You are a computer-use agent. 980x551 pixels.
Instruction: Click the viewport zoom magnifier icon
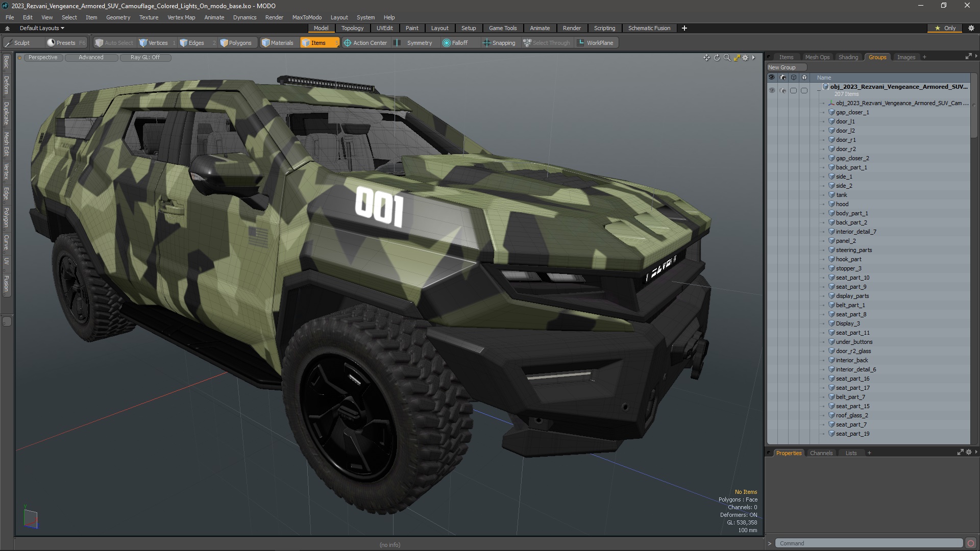[x=727, y=58]
